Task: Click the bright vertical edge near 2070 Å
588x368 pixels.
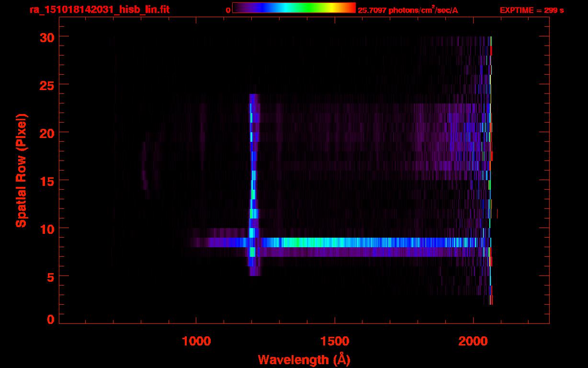Action: click(x=490, y=170)
